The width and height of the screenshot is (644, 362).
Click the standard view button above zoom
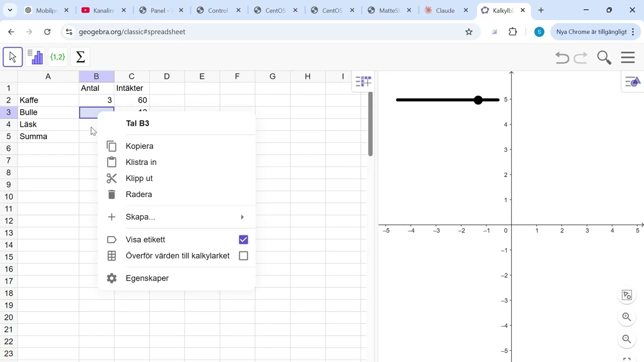pos(627,295)
